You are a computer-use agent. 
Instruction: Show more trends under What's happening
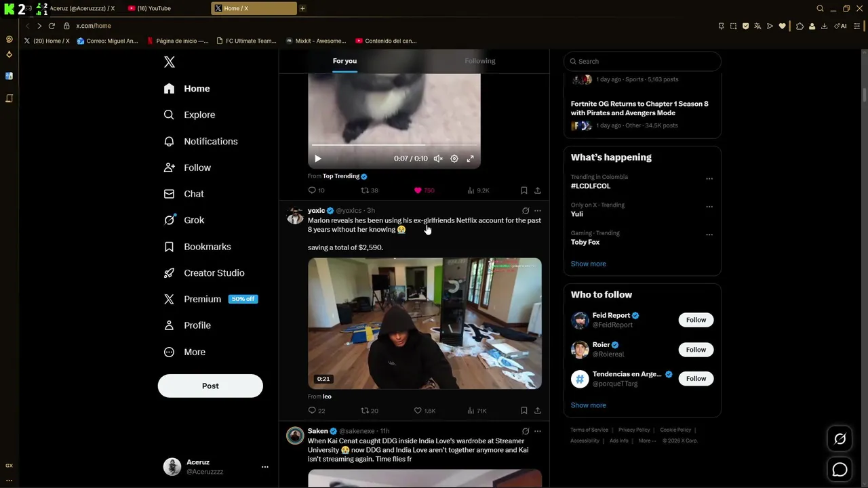point(589,264)
